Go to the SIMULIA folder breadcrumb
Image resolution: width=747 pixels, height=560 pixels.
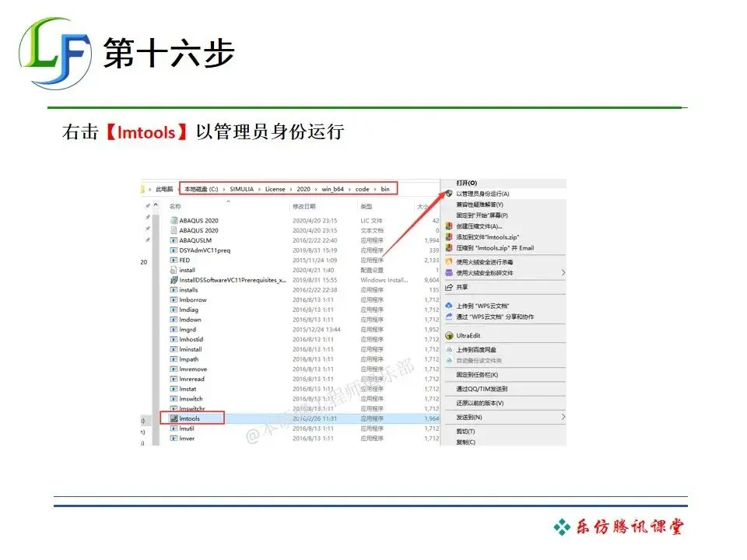click(x=241, y=189)
